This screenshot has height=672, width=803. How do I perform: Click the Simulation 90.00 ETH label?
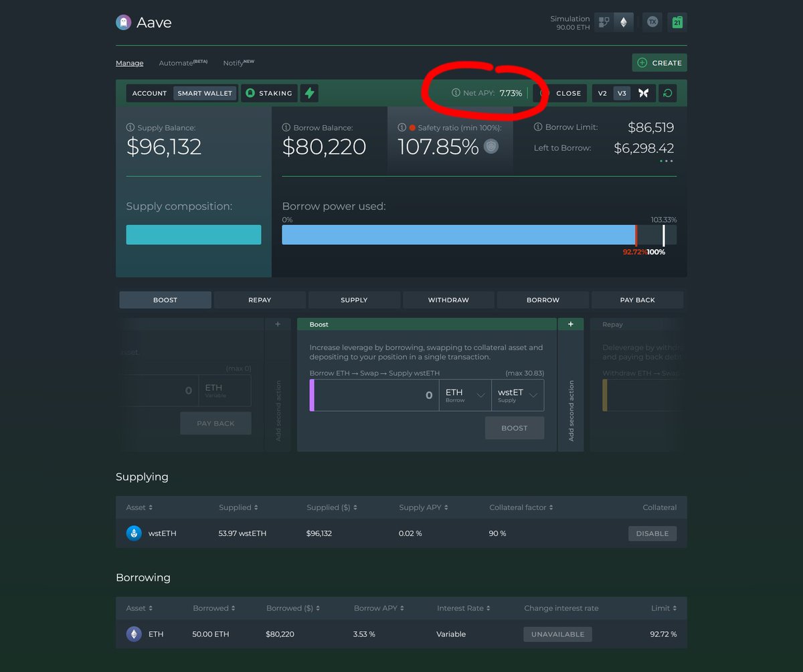pyautogui.click(x=569, y=23)
